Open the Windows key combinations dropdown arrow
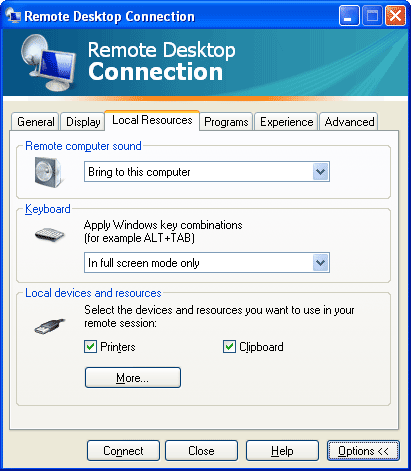411x471 pixels. (321, 263)
